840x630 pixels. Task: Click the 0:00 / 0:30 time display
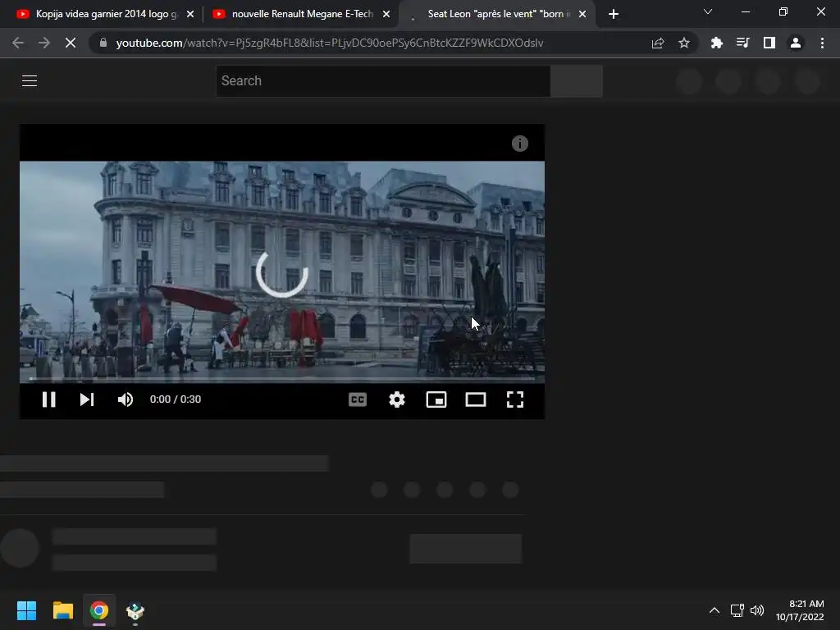click(x=176, y=399)
